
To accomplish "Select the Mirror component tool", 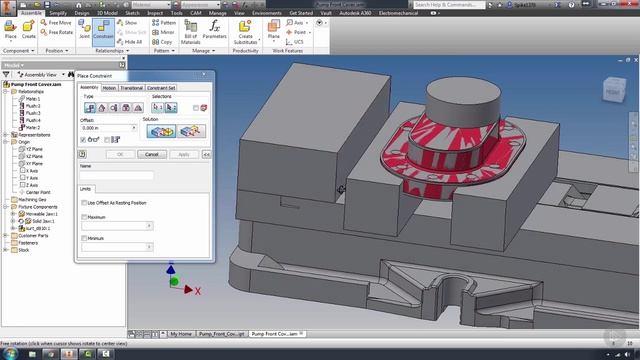I will (163, 32).
